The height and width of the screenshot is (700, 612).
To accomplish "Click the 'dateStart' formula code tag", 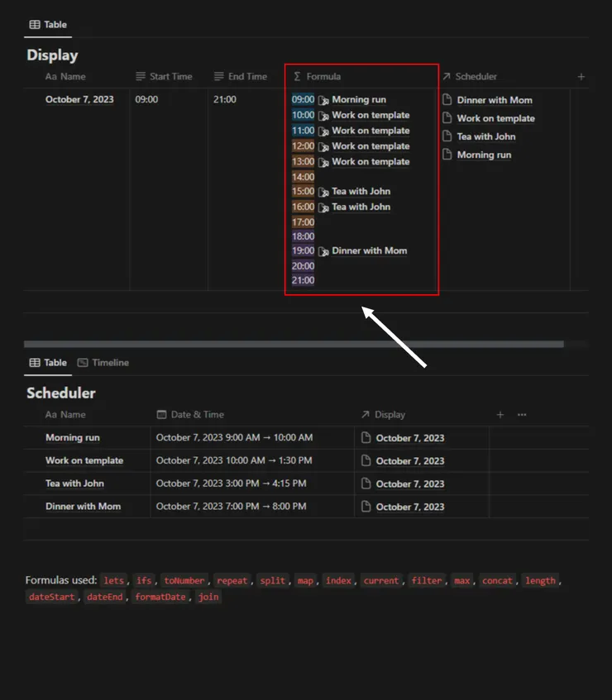I will tap(51, 597).
